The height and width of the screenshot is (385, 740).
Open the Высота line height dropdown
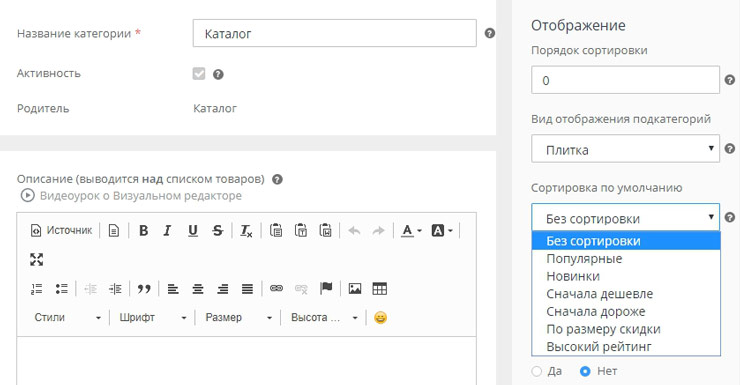click(x=324, y=318)
